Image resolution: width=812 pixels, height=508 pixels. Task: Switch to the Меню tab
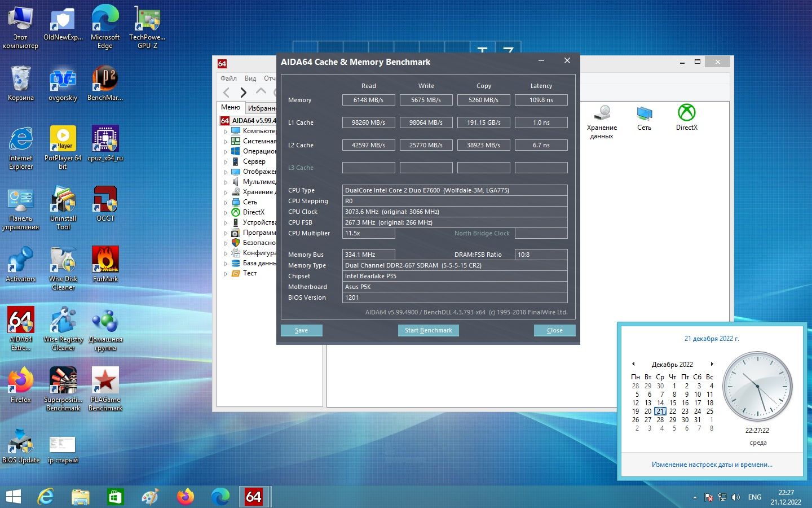pos(231,107)
